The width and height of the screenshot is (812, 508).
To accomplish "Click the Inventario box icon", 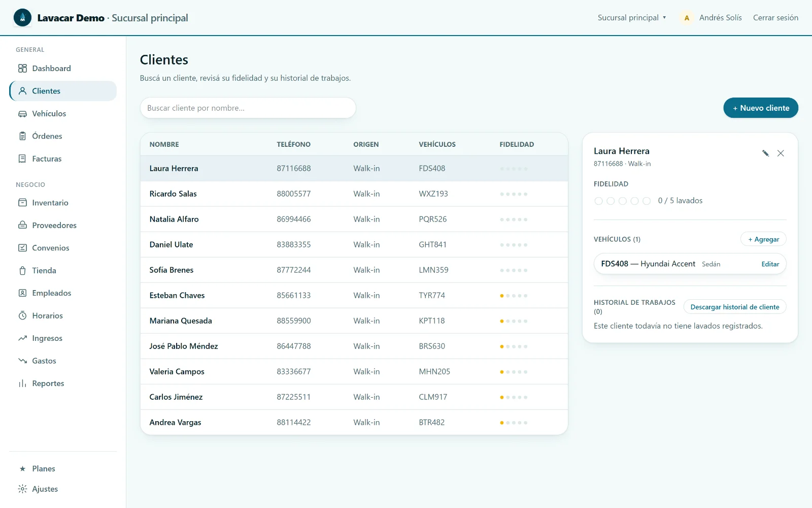I will (22, 203).
